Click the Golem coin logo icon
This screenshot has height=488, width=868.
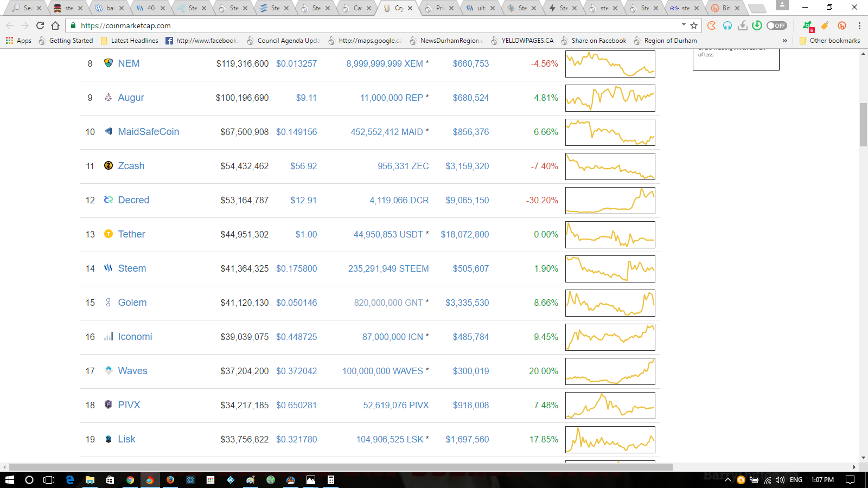pyautogui.click(x=108, y=302)
